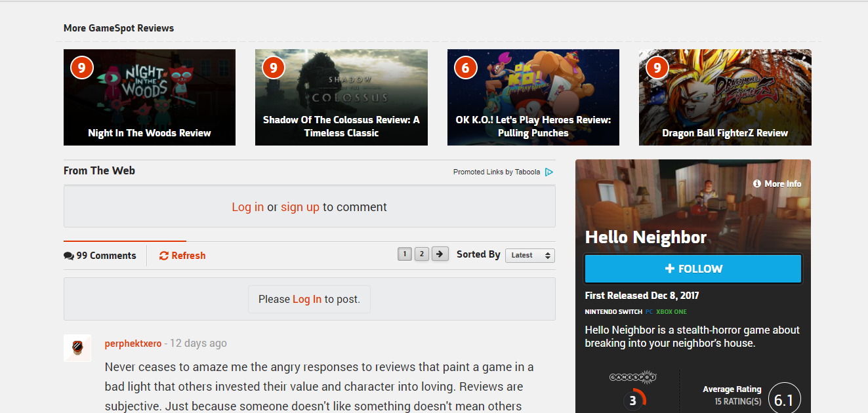Click the score 9 badge on Dragon Ball FighterZ
The image size is (868, 413).
(x=657, y=67)
